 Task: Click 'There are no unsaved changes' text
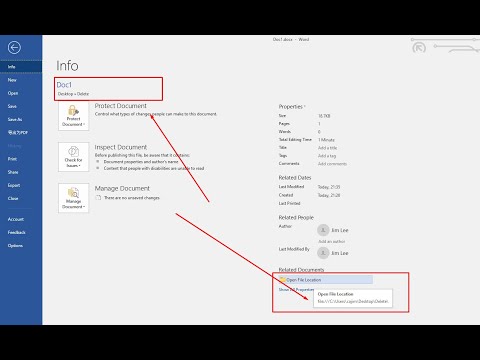(132, 198)
